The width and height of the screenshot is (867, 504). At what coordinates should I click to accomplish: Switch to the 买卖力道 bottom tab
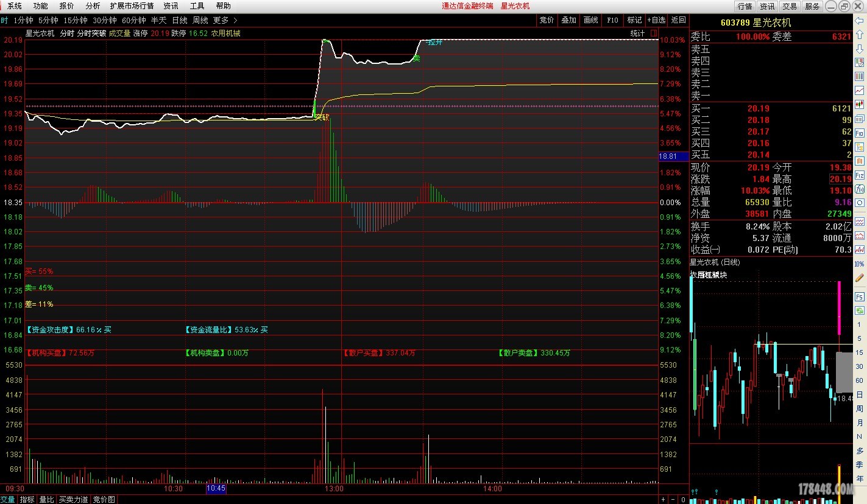point(73,499)
